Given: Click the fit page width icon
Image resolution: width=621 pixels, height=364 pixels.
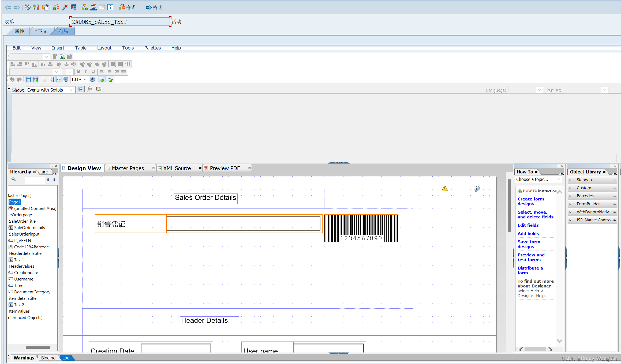Looking at the screenshot, I should [58, 79].
